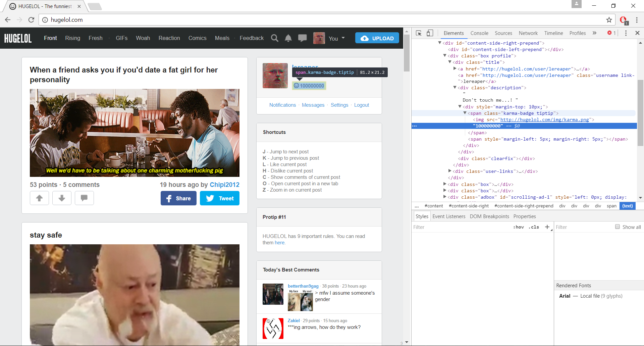Image resolution: width=644 pixels, height=346 pixels.
Task: Open the Profiles tab
Action: pyautogui.click(x=578, y=33)
